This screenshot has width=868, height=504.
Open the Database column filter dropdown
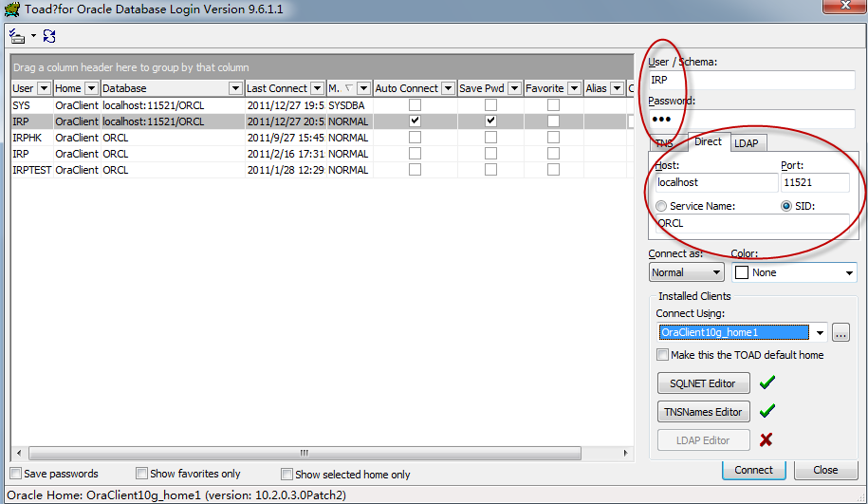235,88
